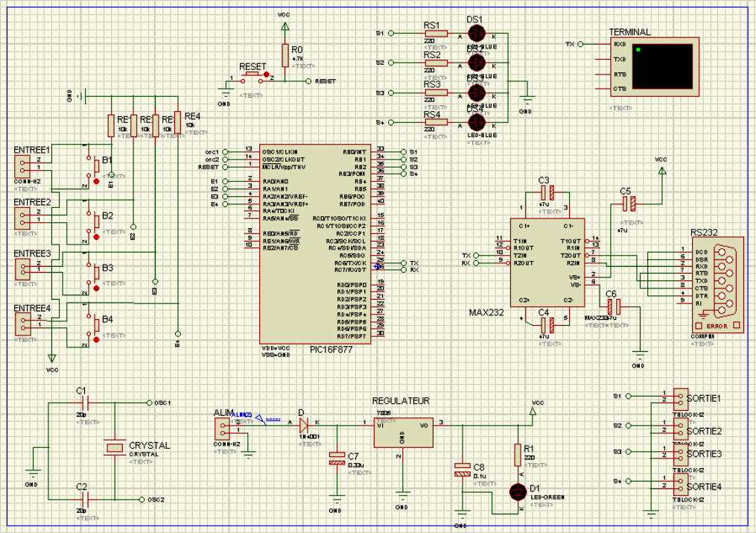Select the DS1 blue LED

(477, 34)
